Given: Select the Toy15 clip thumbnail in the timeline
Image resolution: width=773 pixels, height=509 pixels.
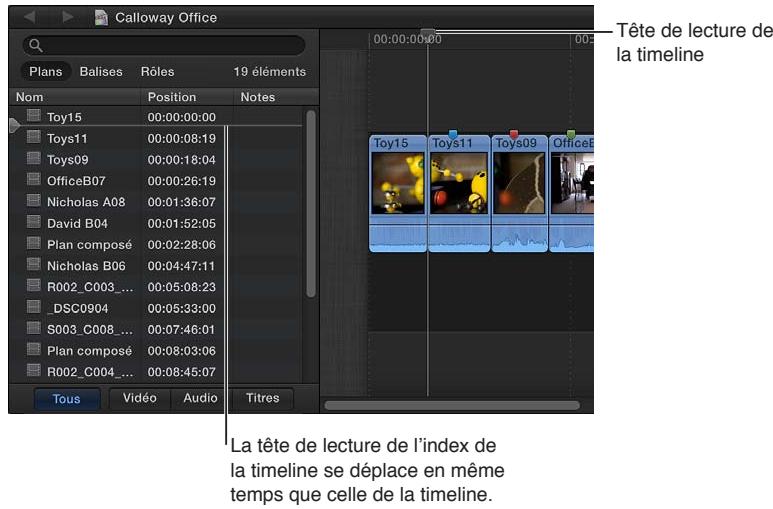Looking at the screenshot, I should [398, 183].
